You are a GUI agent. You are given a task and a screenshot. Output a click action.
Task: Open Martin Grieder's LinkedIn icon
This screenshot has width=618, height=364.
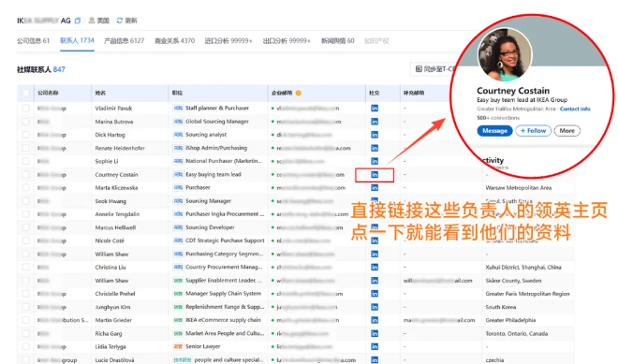tap(375, 320)
